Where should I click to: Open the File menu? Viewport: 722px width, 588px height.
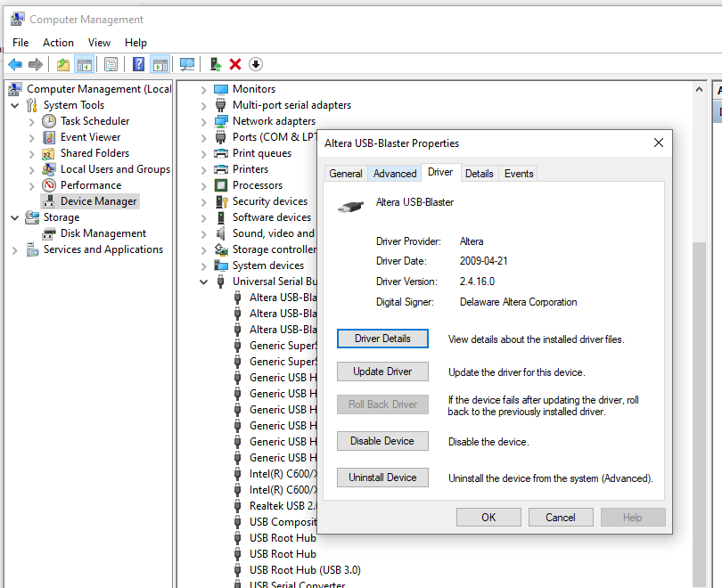coord(21,43)
